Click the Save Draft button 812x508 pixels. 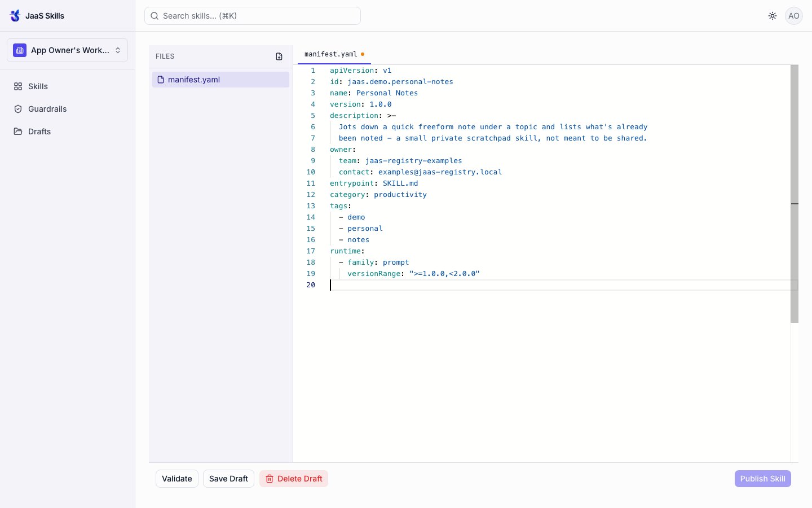click(x=228, y=479)
